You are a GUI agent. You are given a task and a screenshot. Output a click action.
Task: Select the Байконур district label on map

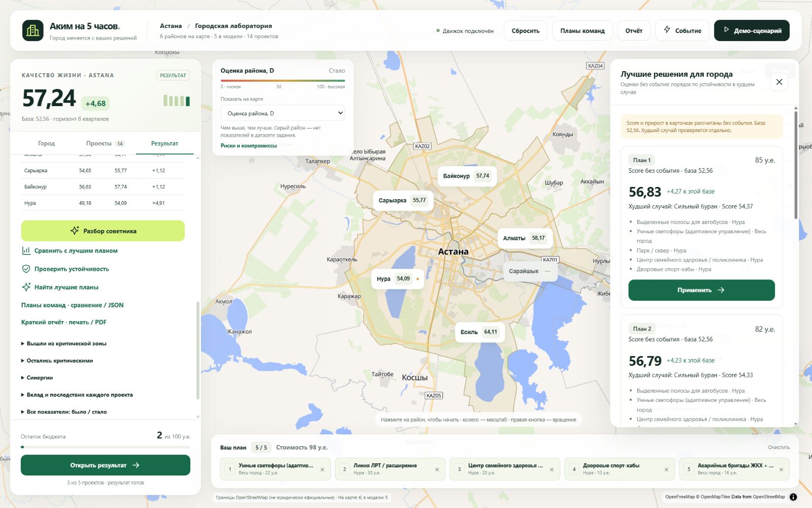coord(467,176)
